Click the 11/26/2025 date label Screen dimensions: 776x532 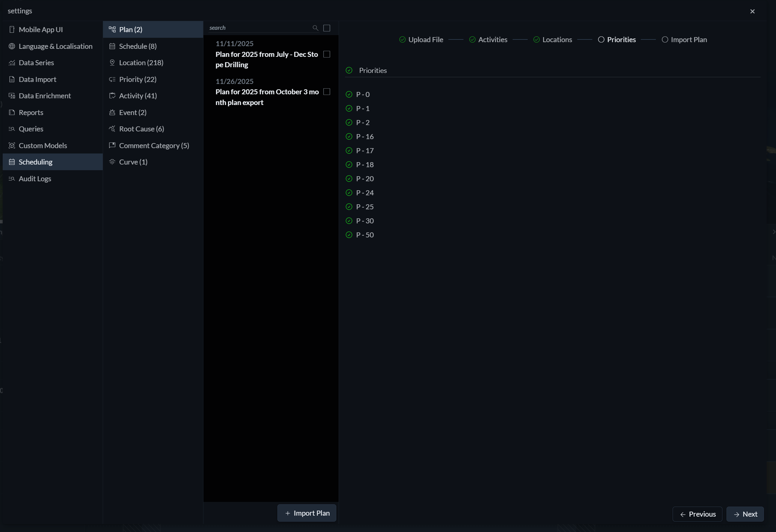pyautogui.click(x=234, y=81)
